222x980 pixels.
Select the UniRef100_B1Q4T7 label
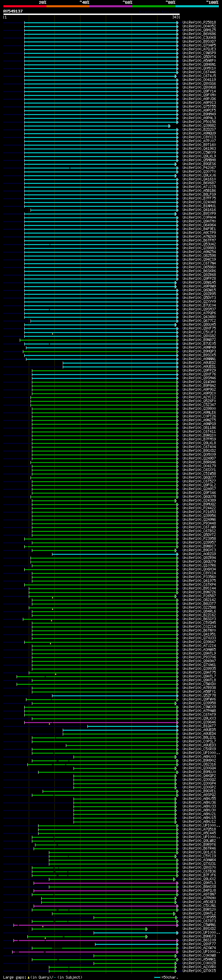tap(199, 726)
